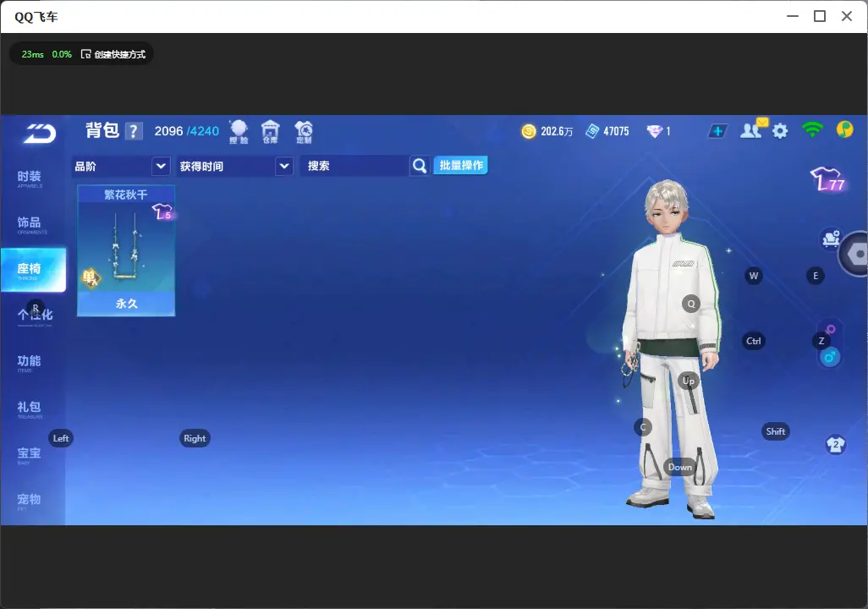Screen dimensions: 868x609
Task: Switch to the 时装 apparels tab
Action: (30, 178)
